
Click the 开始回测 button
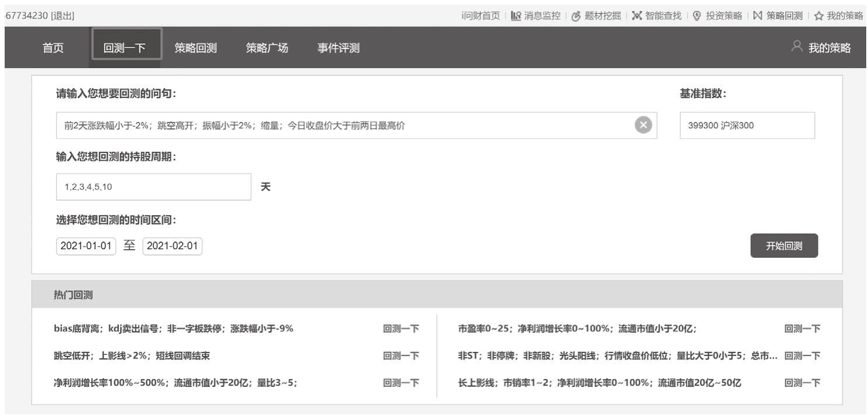point(784,246)
